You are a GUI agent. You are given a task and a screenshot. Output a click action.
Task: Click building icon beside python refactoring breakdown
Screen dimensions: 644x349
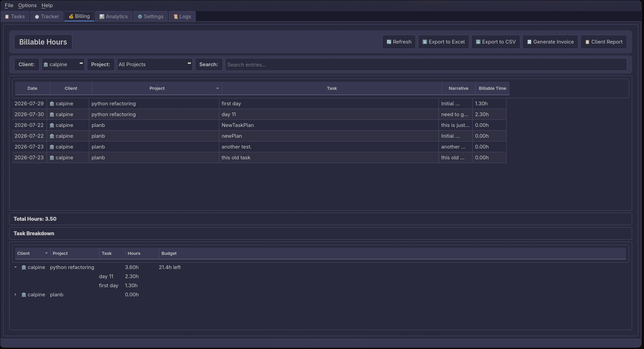coord(24,267)
